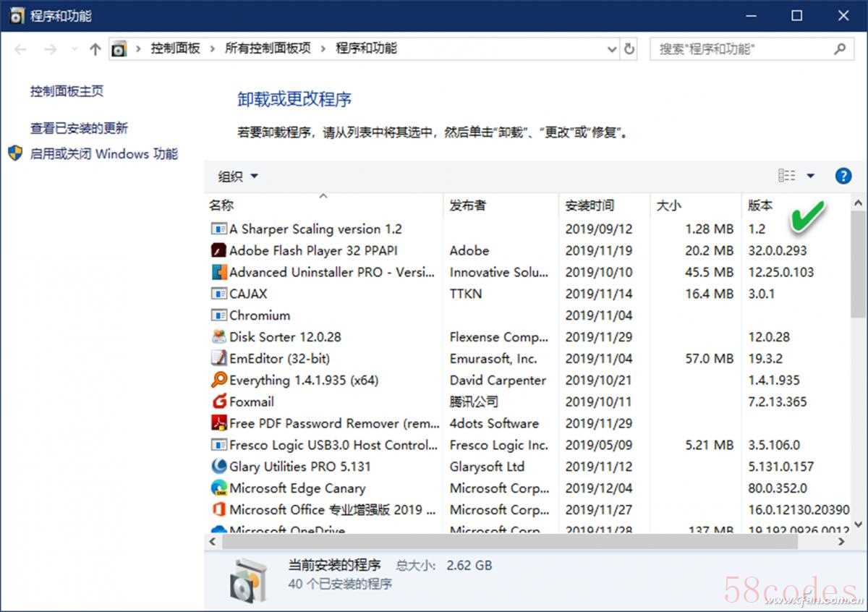This screenshot has width=868, height=612.
Task: Open the 组织 dropdown menu
Action: pyautogui.click(x=238, y=177)
